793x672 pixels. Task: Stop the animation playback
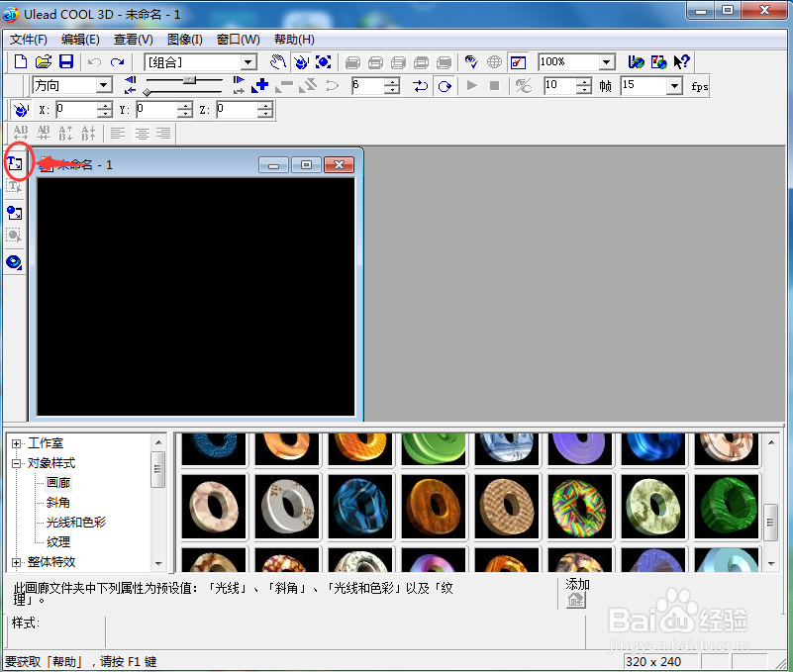pos(495,85)
